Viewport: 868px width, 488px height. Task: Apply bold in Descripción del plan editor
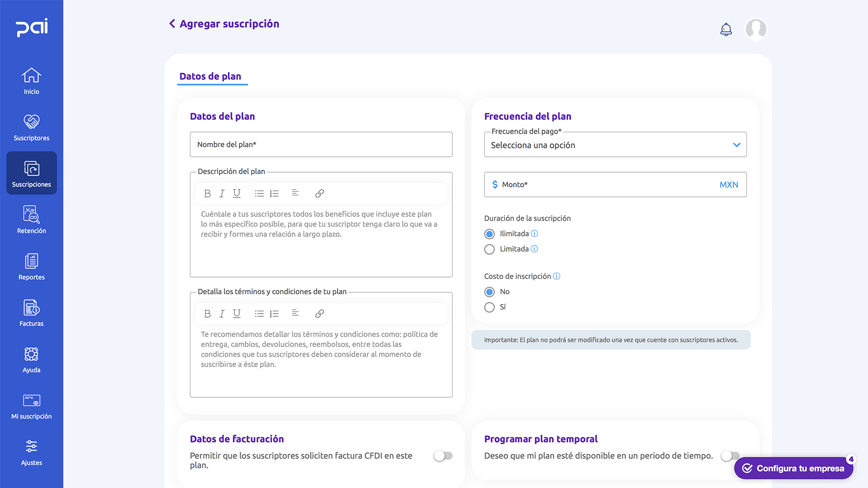pyautogui.click(x=207, y=193)
